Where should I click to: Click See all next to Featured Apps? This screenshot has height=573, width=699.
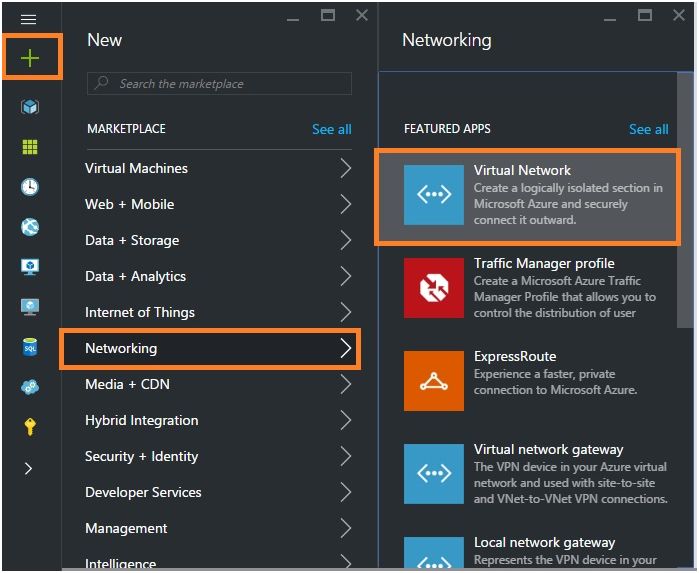point(648,129)
